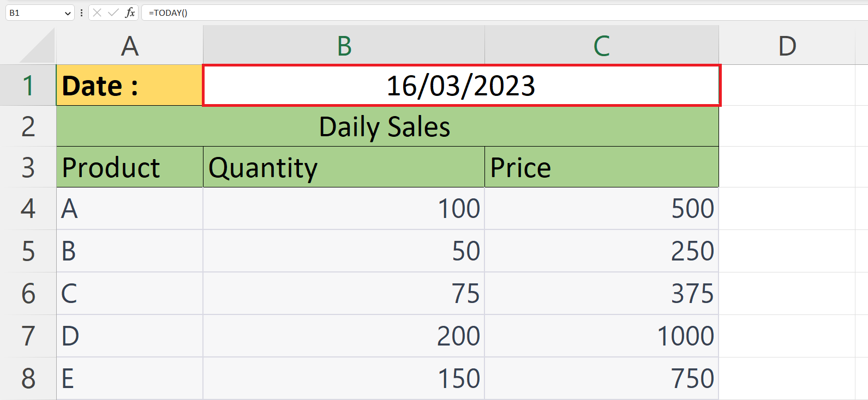Click price cell 375

pos(602,294)
